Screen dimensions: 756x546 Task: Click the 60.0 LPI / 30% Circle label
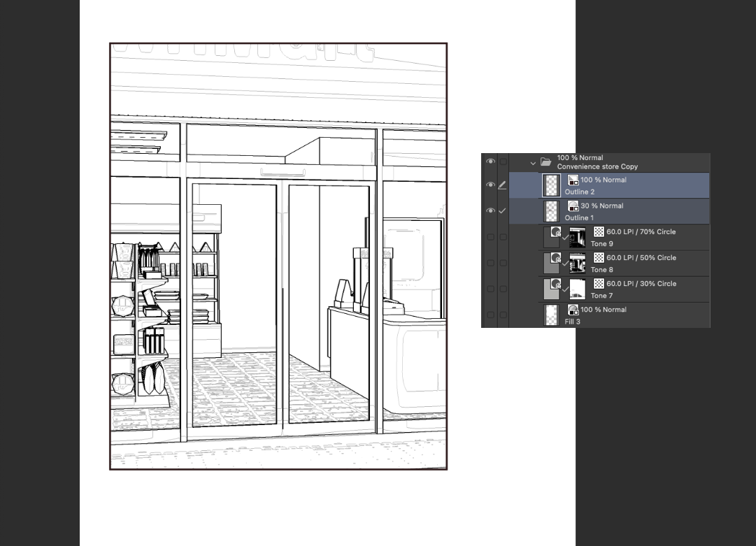point(641,284)
